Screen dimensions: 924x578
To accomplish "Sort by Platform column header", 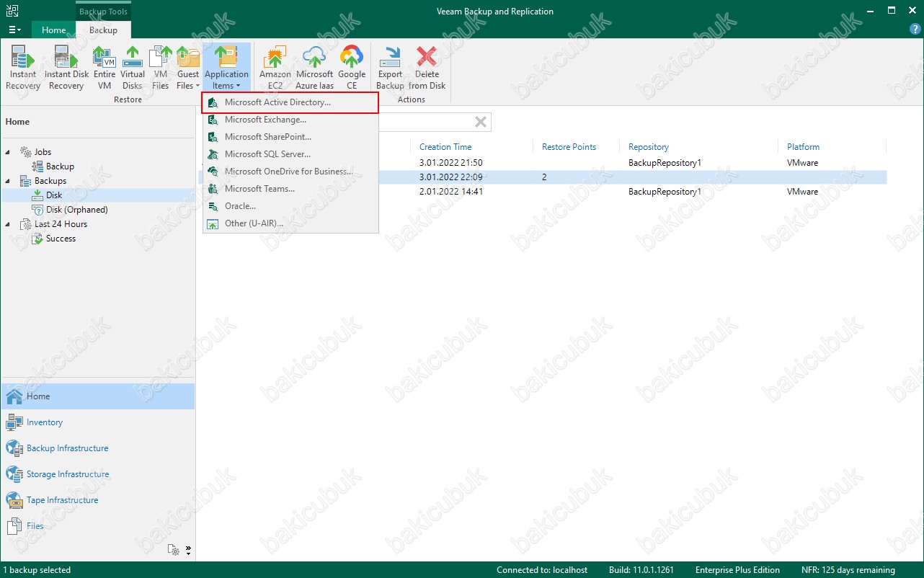I will (803, 147).
